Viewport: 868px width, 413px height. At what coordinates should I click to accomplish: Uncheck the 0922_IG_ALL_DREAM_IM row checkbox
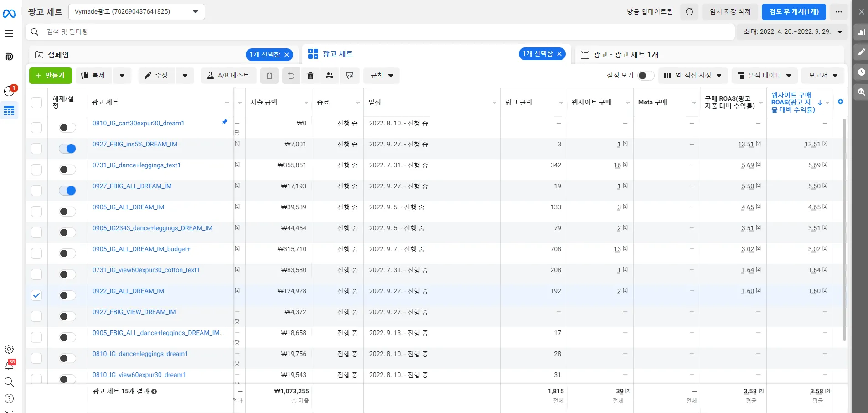tap(36, 295)
